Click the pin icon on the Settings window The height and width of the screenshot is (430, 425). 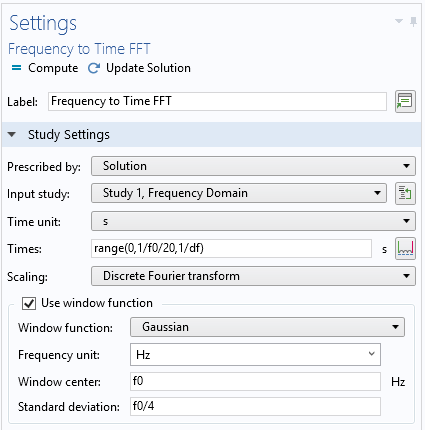point(413,22)
